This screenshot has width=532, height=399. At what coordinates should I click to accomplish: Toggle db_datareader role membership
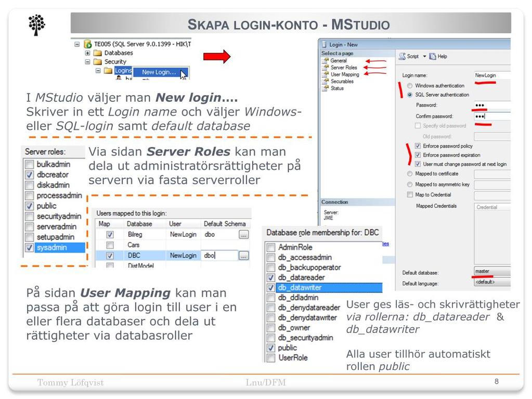(271, 277)
